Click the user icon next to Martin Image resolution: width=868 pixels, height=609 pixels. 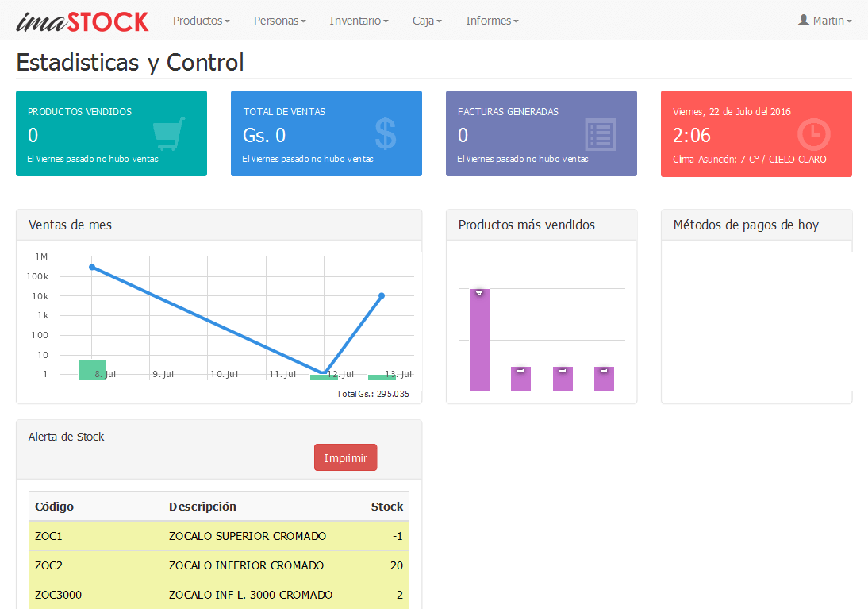coord(804,20)
